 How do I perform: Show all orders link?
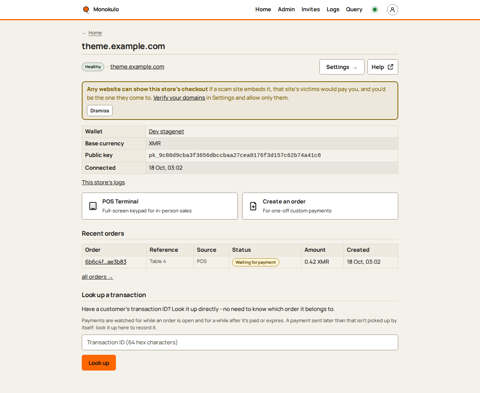click(x=97, y=277)
